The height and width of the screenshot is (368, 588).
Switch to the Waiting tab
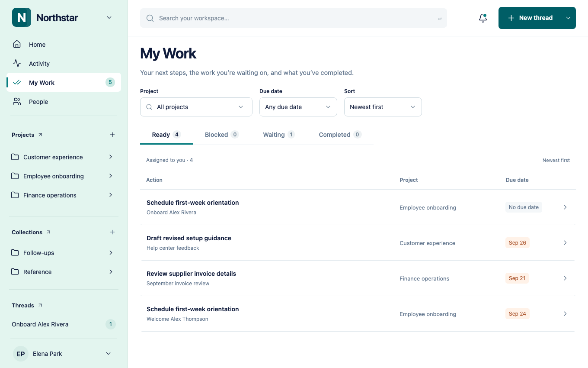279,135
